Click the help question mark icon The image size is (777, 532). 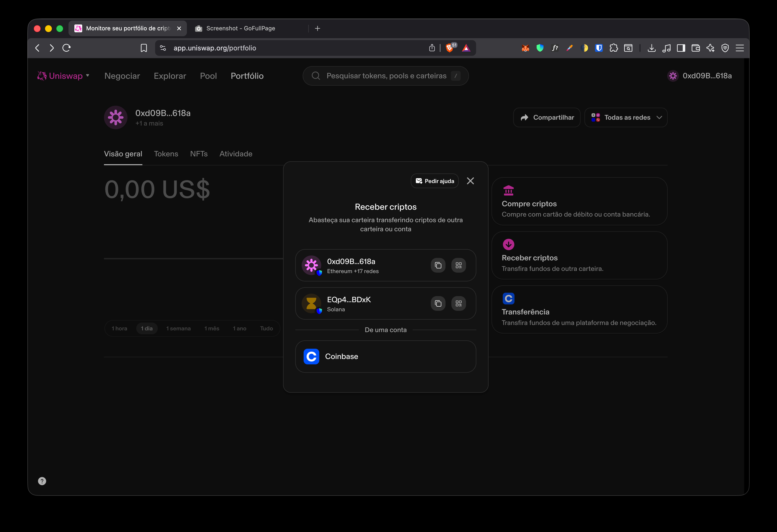point(42,481)
